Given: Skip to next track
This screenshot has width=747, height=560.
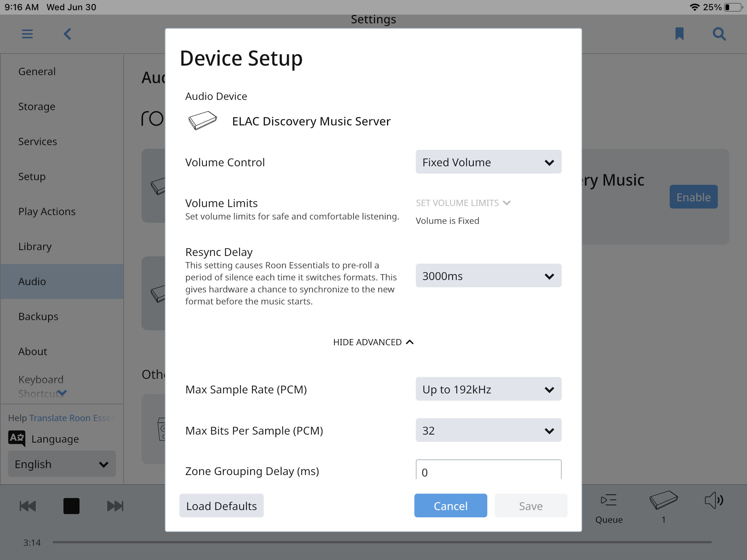Looking at the screenshot, I should (115, 506).
